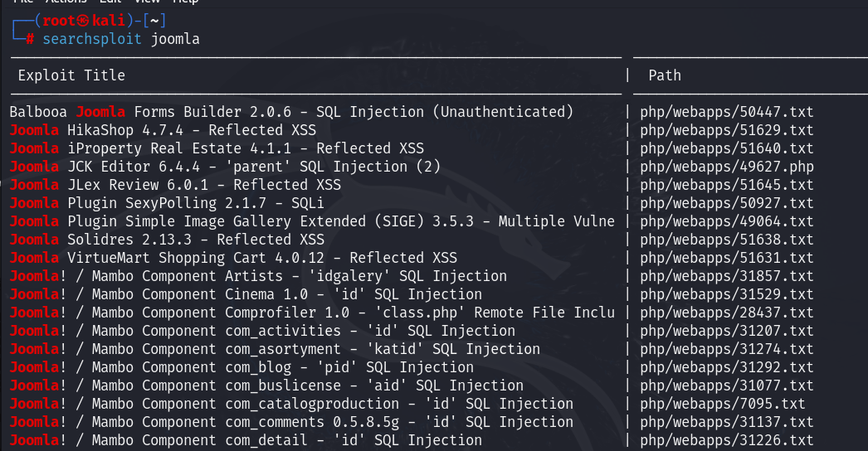Image resolution: width=868 pixels, height=451 pixels.
Task: Click the searchsploit command text
Action: click(93, 39)
